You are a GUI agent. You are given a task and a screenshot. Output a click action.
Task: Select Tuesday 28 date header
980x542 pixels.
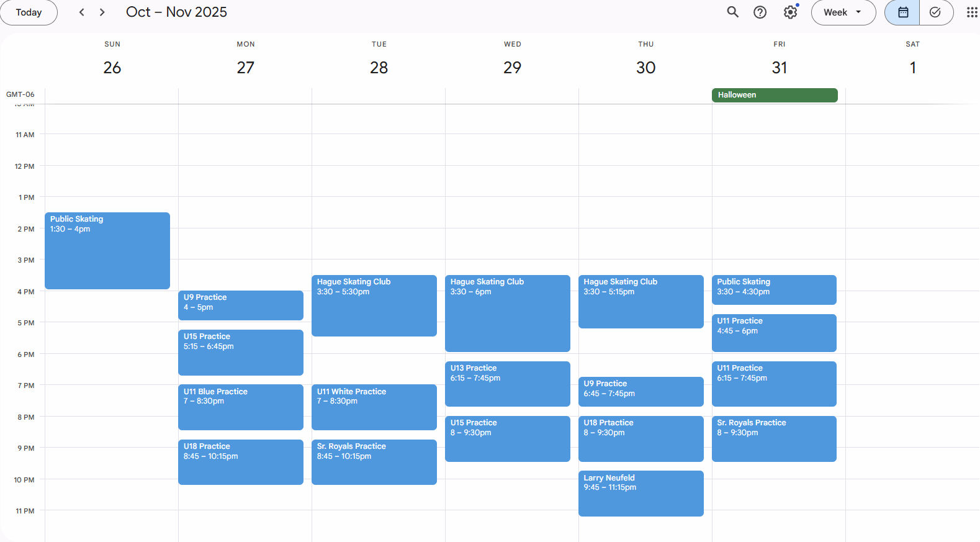[379, 68]
